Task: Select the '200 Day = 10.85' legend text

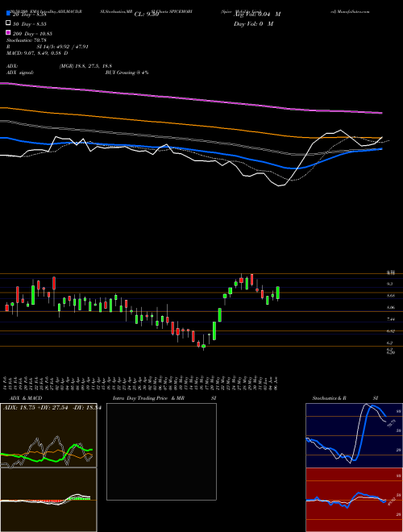Action: click(32, 34)
